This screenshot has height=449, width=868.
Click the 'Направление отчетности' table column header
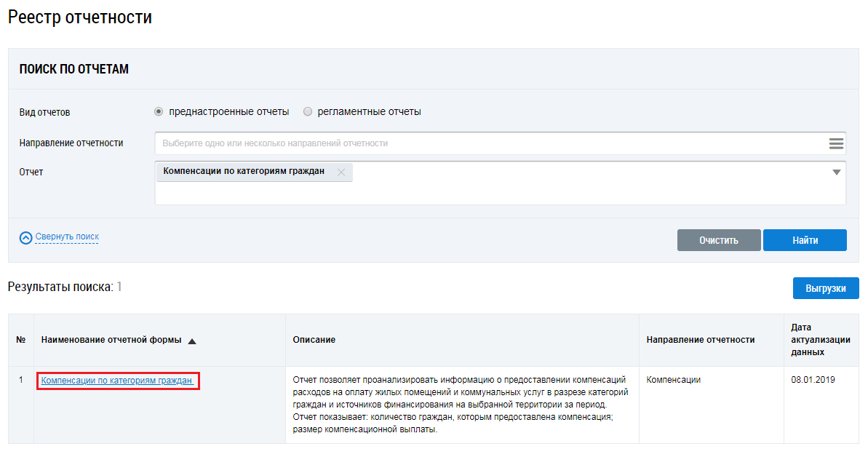[700, 340]
